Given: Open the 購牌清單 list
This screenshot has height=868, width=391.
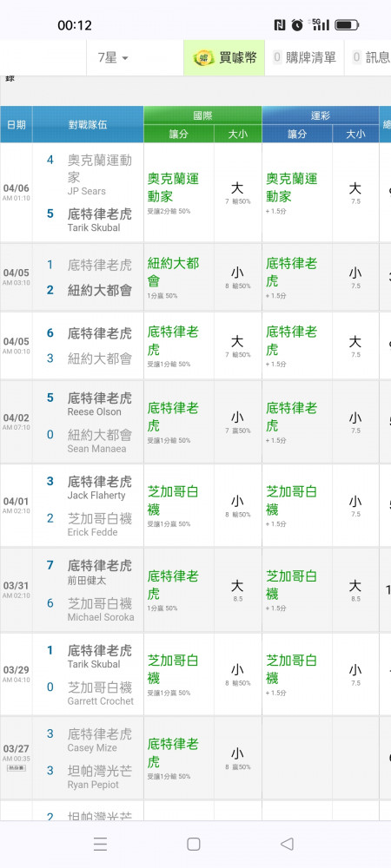Looking at the screenshot, I should point(305,57).
